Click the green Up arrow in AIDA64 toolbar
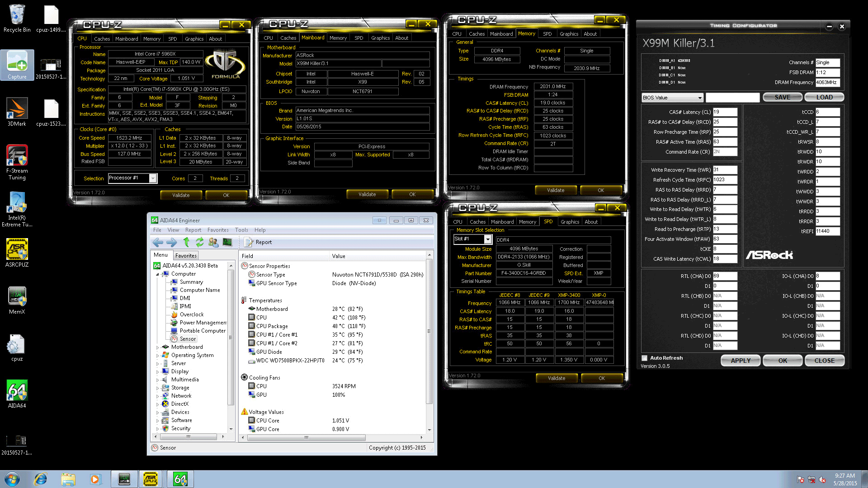 click(186, 242)
